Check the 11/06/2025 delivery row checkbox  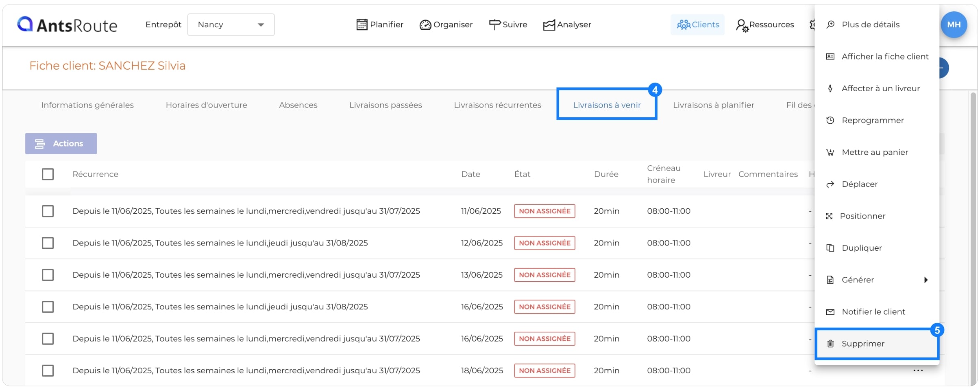pyautogui.click(x=48, y=211)
